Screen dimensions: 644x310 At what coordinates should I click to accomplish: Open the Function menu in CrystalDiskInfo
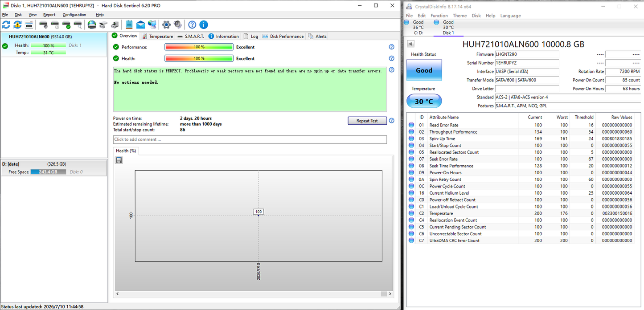[x=439, y=16]
